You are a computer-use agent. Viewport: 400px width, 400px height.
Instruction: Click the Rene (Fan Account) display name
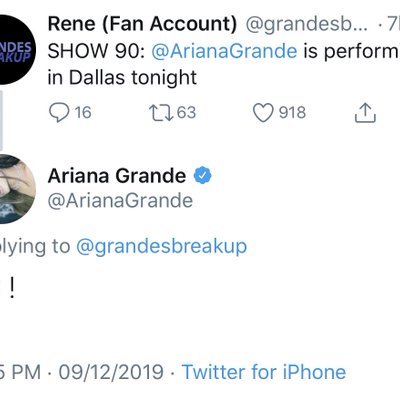(x=142, y=24)
